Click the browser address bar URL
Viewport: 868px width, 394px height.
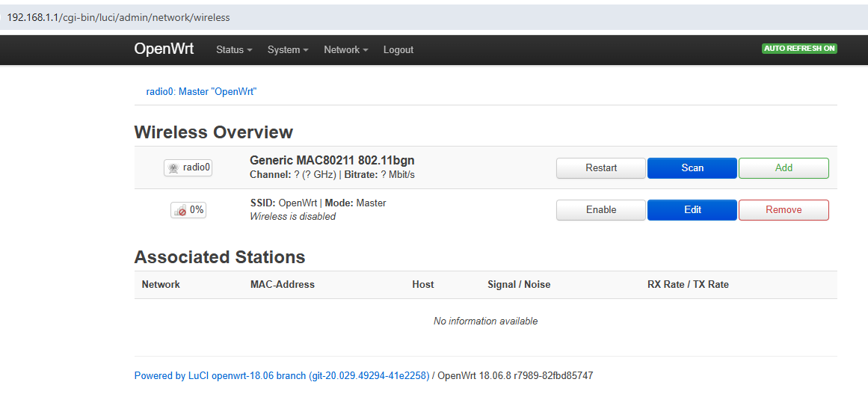118,18
